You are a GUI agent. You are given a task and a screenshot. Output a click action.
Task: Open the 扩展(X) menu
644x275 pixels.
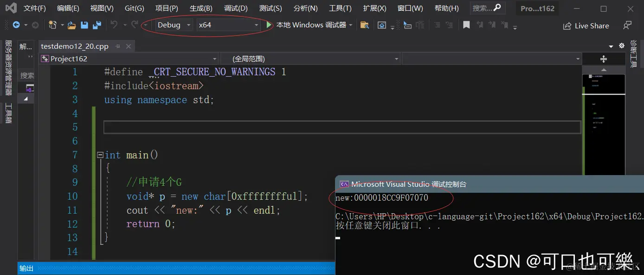click(x=374, y=8)
